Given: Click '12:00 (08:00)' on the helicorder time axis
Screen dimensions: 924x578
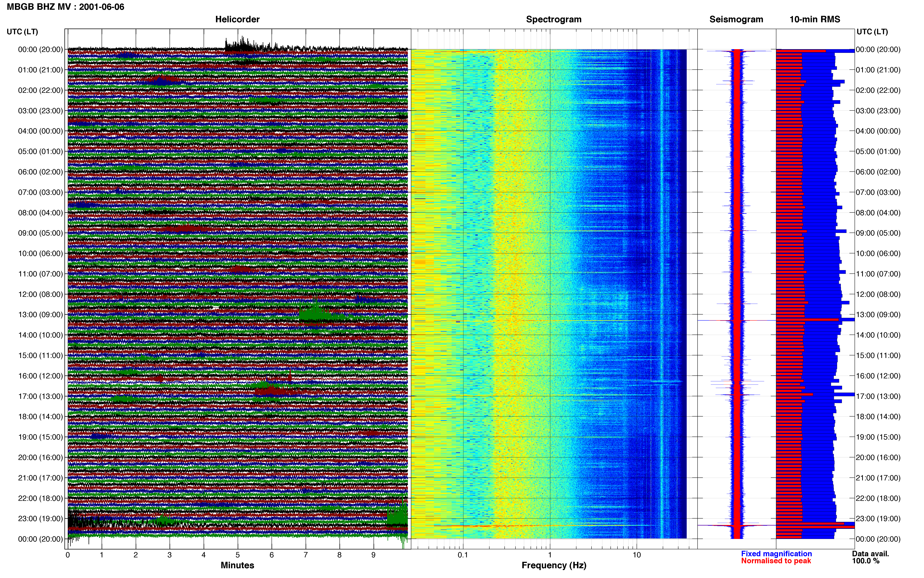Looking at the screenshot, I should pyautogui.click(x=41, y=294).
